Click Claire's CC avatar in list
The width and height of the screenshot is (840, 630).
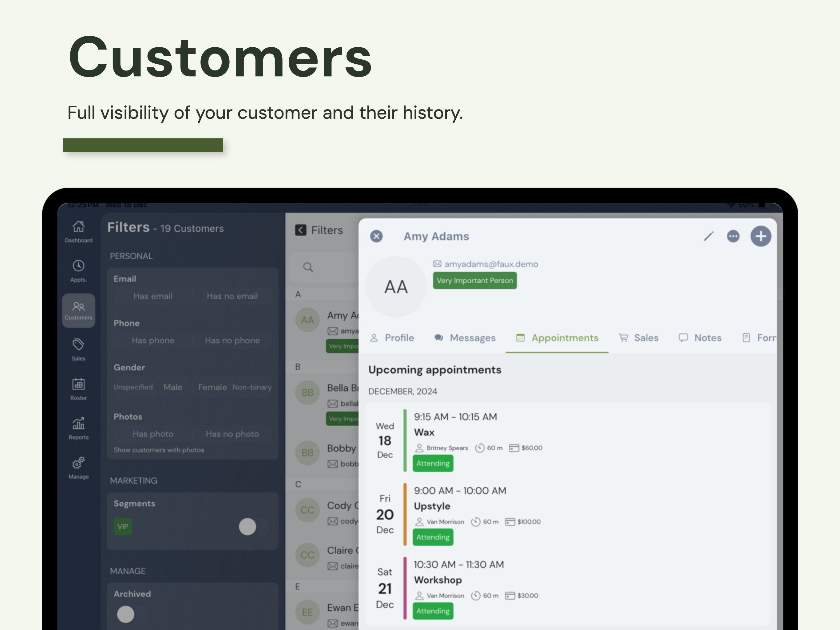(x=307, y=555)
